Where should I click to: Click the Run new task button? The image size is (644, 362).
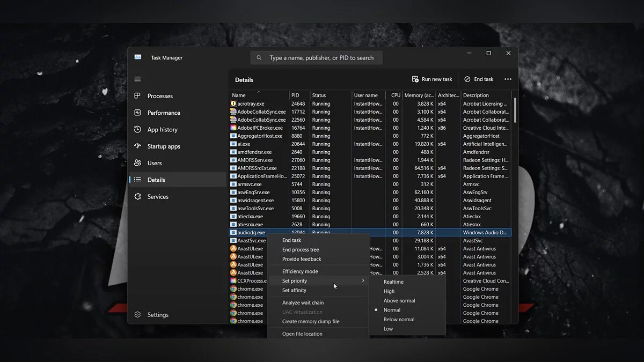tap(432, 79)
